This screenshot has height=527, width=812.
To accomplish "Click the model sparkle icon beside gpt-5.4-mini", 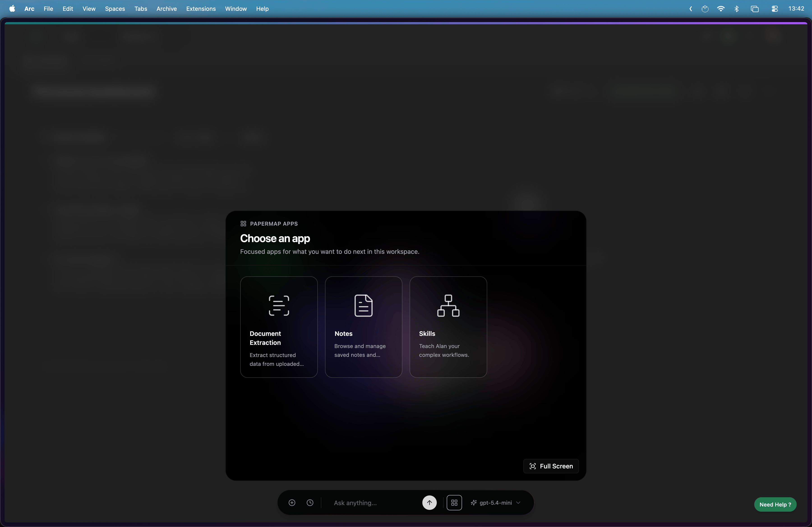I will (473, 502).
